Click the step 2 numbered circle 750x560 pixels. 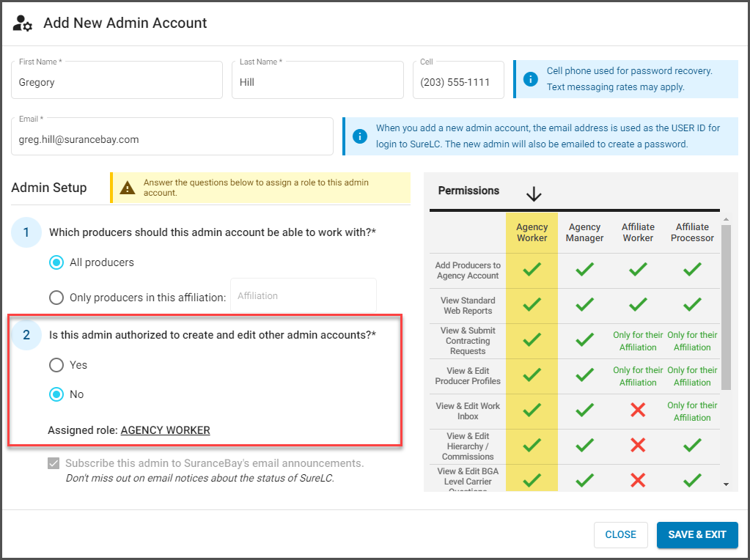coord(26,335)
